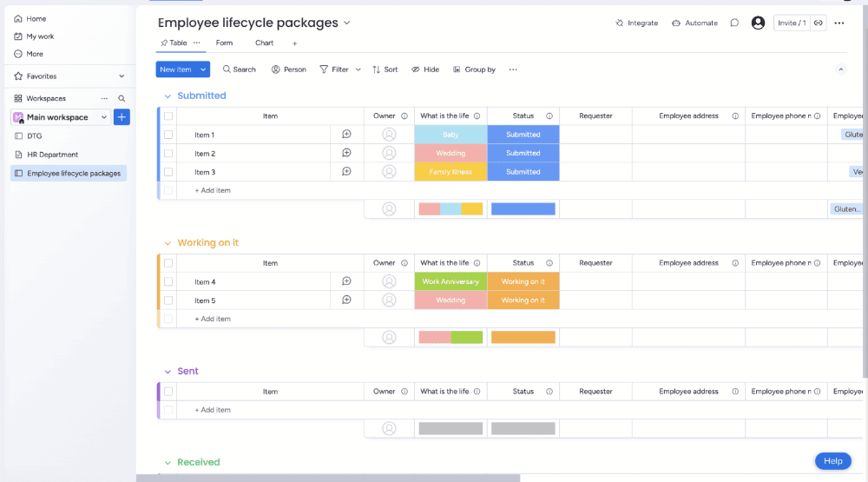868x482 pixels.
Task: Select all items in Sent group
Action: pos(168,392)
